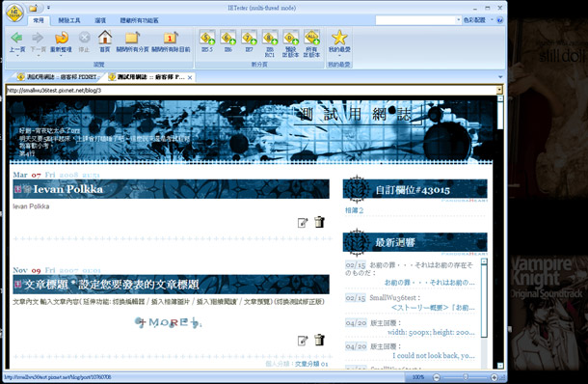Open the ribbon search box dropdown arrow
This screenshot has width=588, height=384.
point(458,20)
